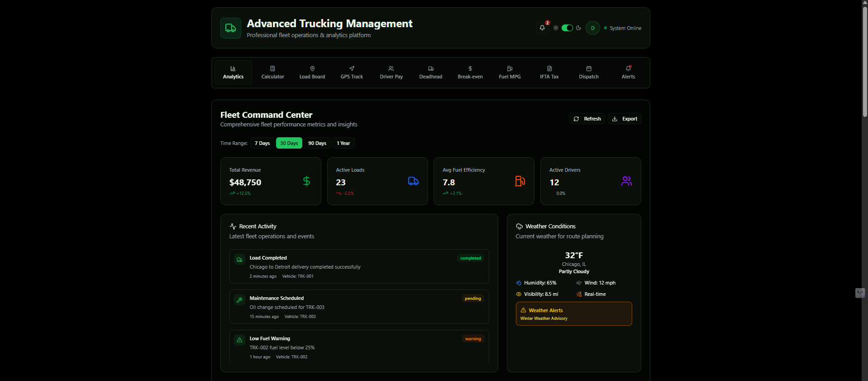Click the Low Fuel Warning triangle icon

tap(239, 340)
